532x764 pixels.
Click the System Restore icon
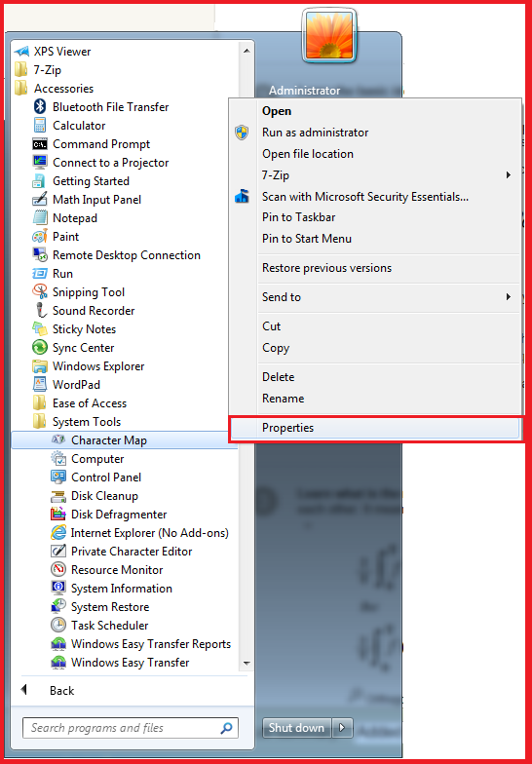pos(58,606)
